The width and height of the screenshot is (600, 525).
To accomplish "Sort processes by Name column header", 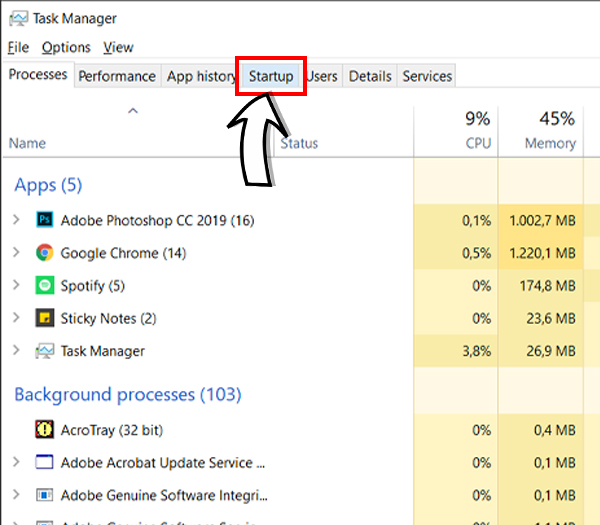I will pos(27,143).
